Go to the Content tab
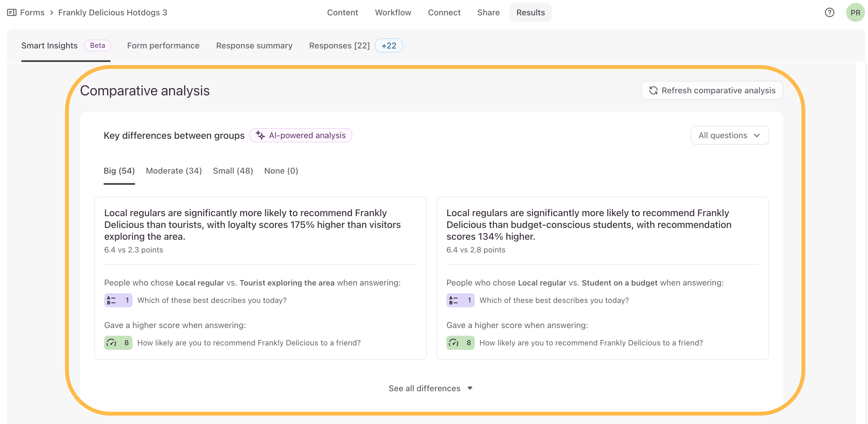This screenshot has width=868, height=424. [x=342, y=12]
